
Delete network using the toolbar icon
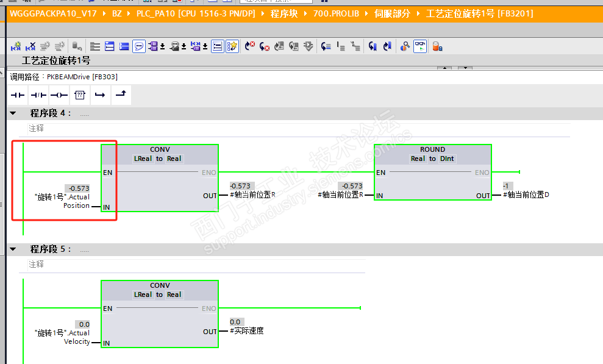(30, 46)
